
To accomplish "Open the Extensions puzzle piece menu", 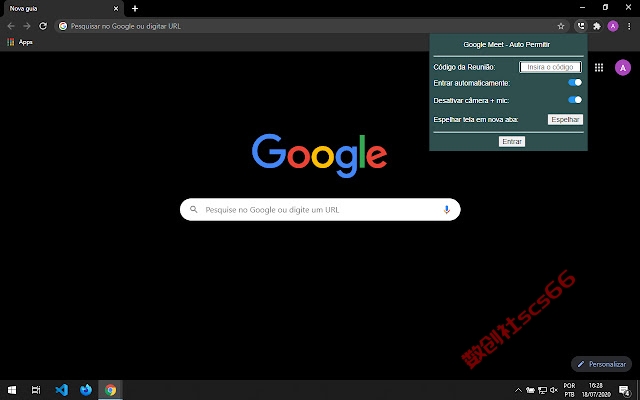I will [x=597, y=26].
